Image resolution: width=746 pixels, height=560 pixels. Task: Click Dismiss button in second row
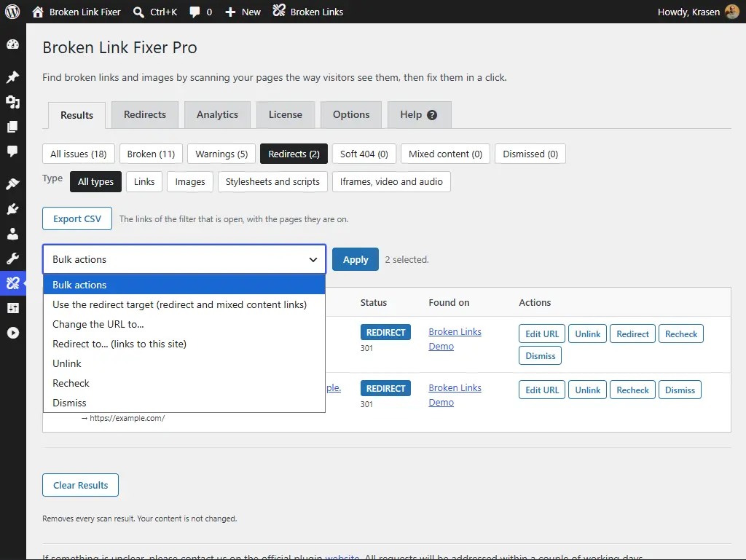point(680,390)
